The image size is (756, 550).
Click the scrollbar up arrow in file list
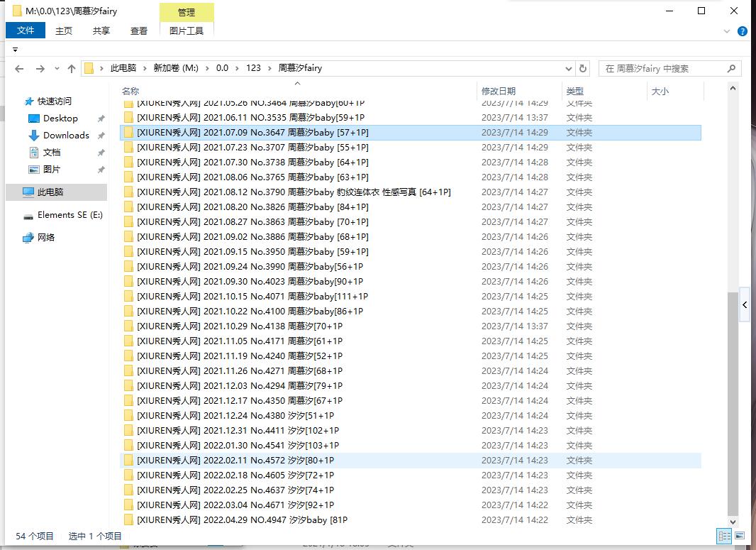(x=733, y=88)
